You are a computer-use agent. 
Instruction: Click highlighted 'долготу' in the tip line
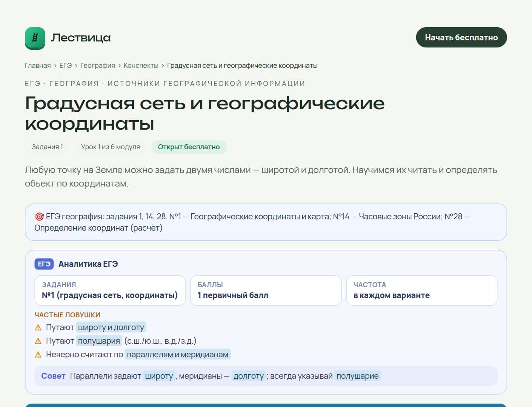[x=249, y=376]
